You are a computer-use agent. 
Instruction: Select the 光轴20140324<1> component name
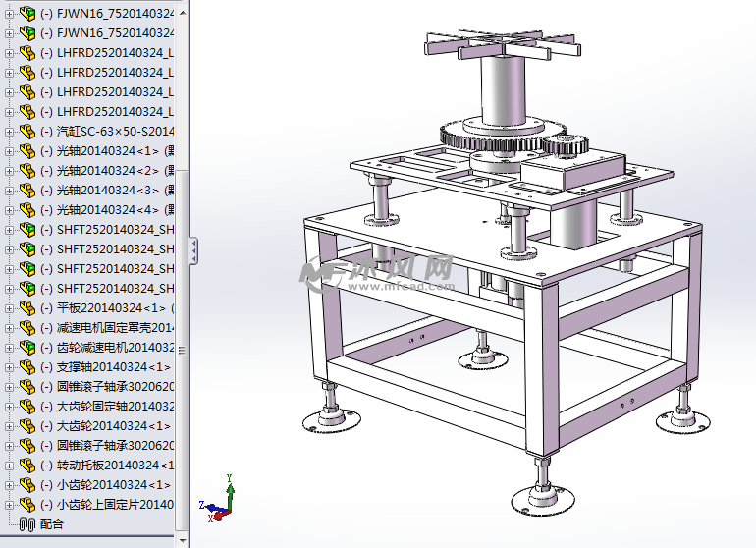[108, 151]
